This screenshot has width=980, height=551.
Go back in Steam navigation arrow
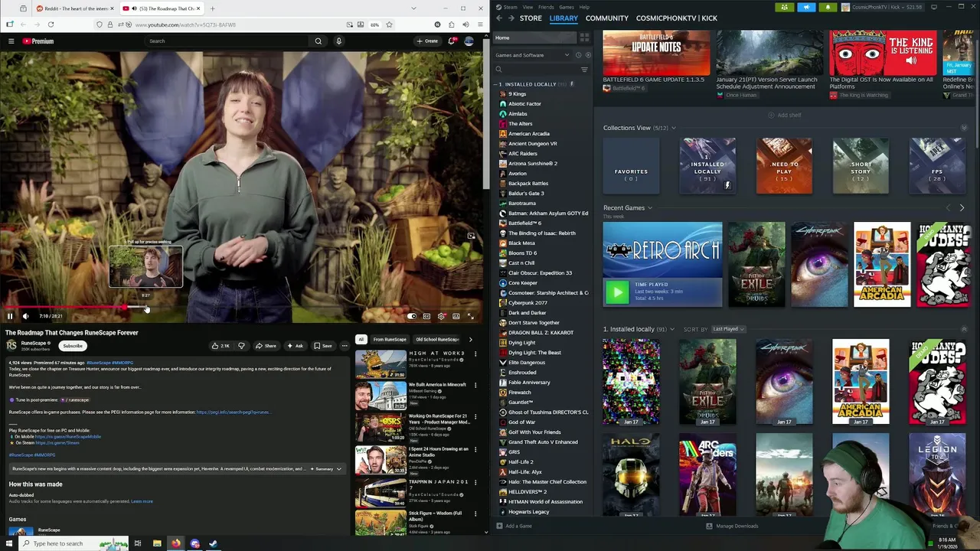499,18
